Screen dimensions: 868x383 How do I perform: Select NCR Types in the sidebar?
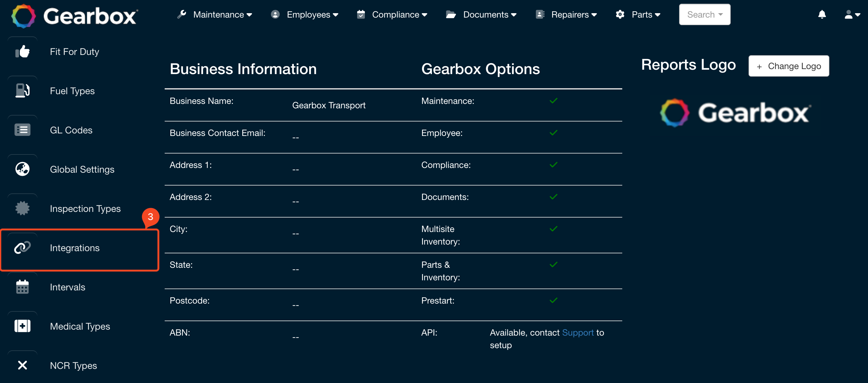[x=74, y=365]
